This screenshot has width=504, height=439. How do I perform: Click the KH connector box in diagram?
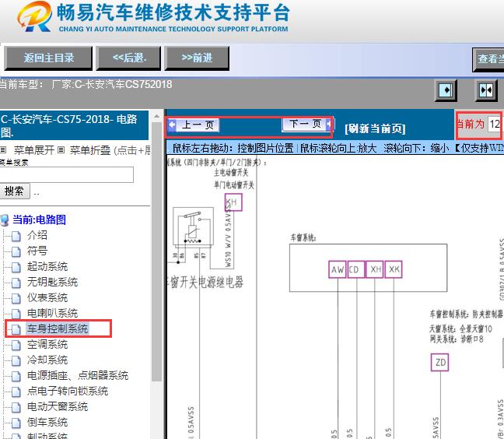coord(233,202)
